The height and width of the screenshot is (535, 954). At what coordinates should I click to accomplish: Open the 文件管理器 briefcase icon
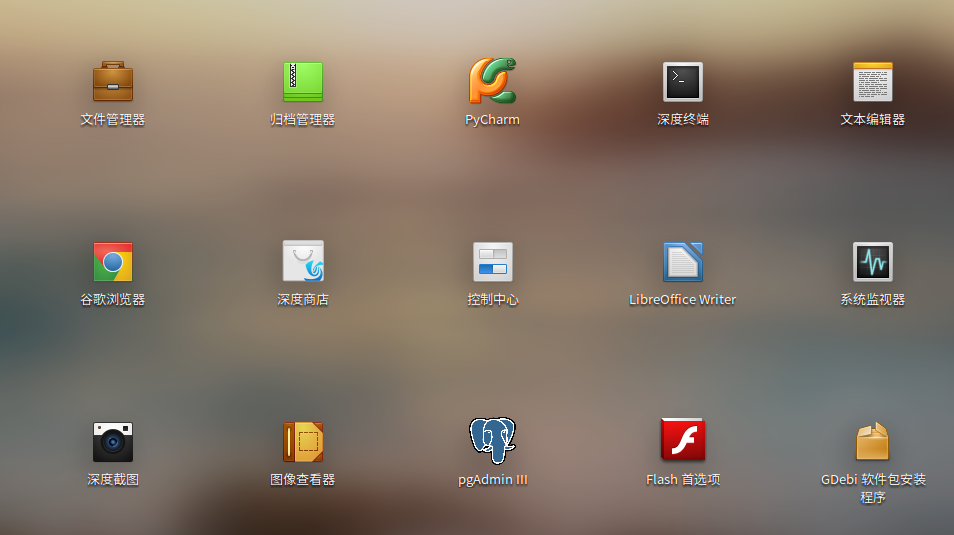tap(113, 81)
